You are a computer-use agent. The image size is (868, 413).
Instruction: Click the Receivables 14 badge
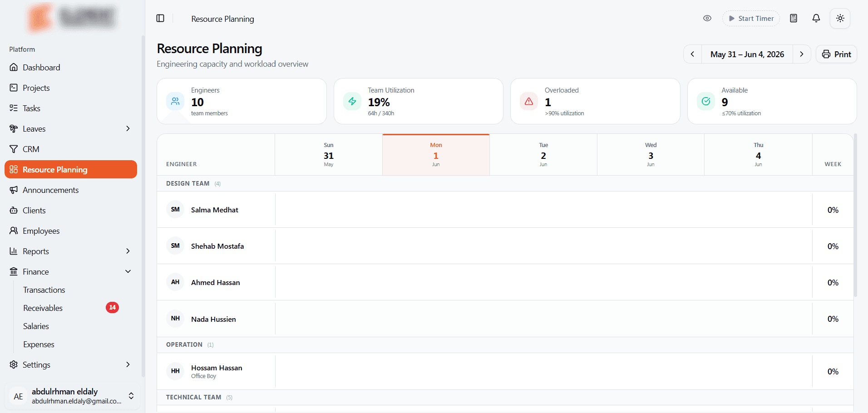[x=113, y=308]
